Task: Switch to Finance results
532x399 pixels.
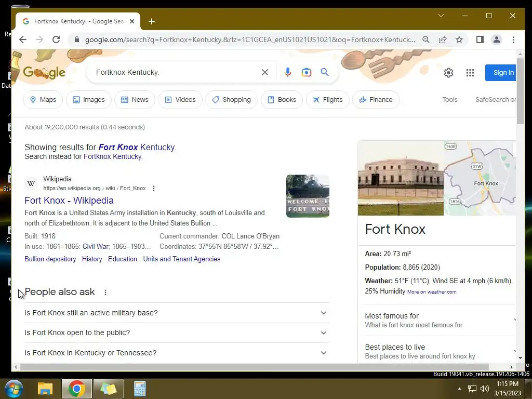Action: coord(376,100)
